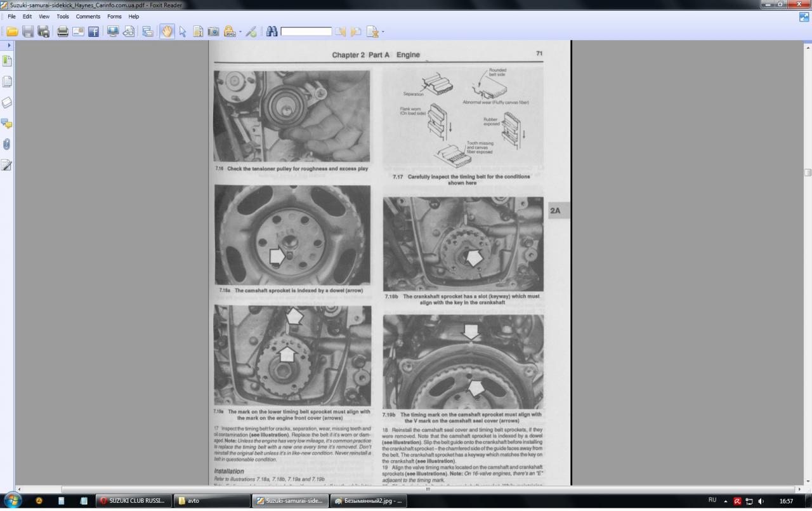Image resolution: width=812 pixels, height=511 pixels.
Task: Open the Comments menu
Action: pos(88,17)
